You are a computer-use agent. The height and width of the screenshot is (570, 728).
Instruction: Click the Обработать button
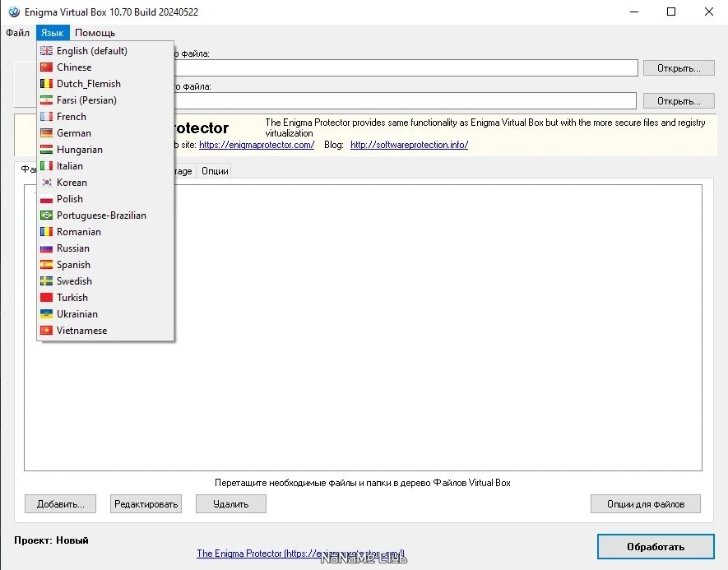[656, 547]
